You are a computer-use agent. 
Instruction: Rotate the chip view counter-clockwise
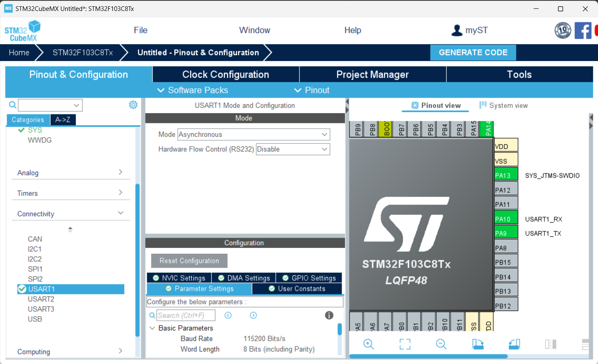coord(514,344)
